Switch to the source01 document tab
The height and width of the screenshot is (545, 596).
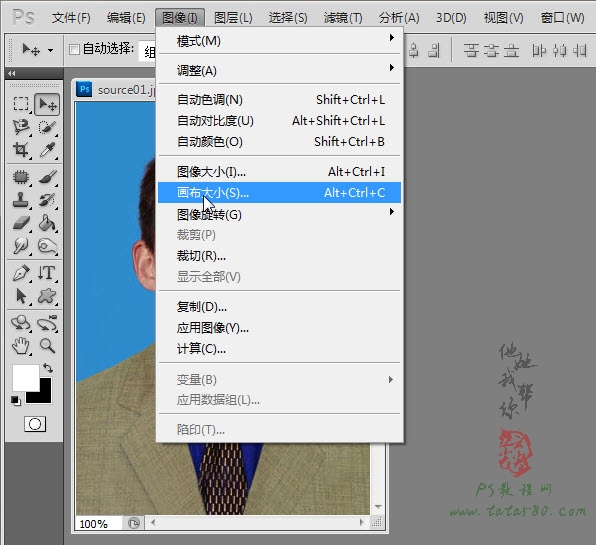116,90
